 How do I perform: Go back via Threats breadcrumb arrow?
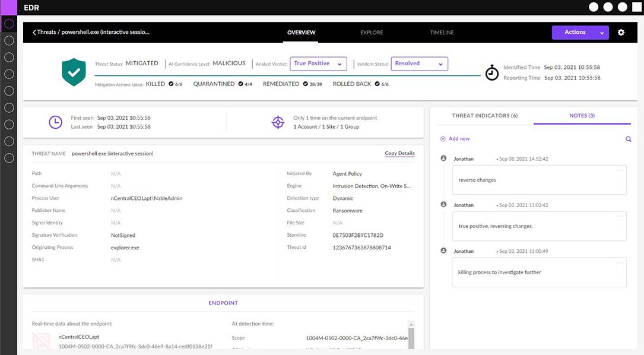[34, 32]
